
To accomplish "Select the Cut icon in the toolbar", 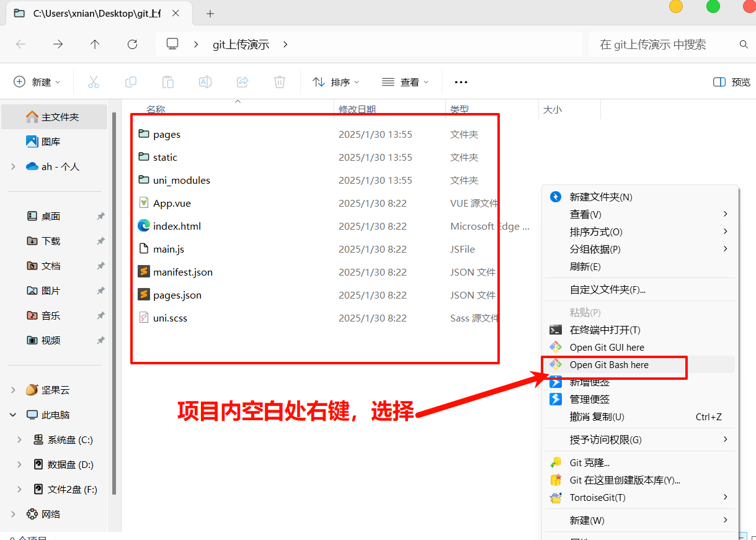I will 94,81.
